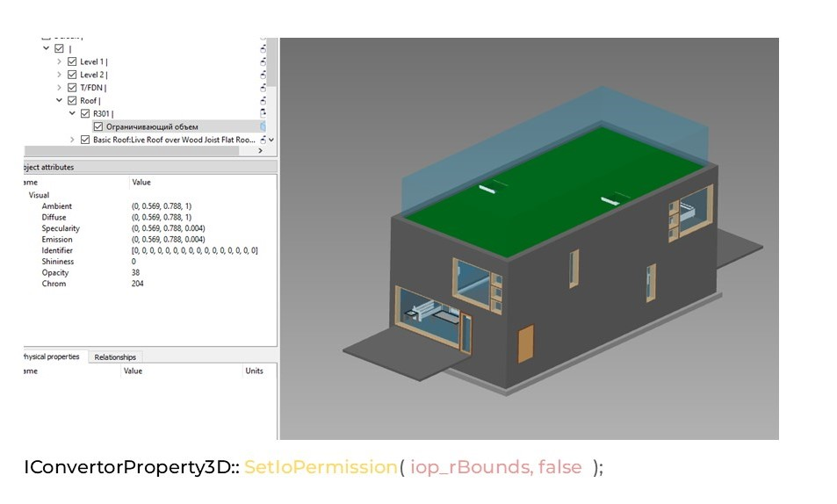Switch to the Relationships tab
This screenshot has width=837, height=504.
115,357
